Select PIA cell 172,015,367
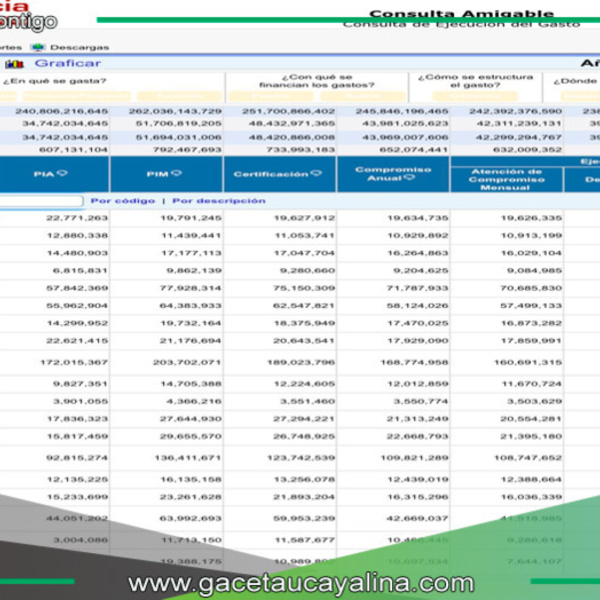600x600 pixels. [x=74, y=362]
